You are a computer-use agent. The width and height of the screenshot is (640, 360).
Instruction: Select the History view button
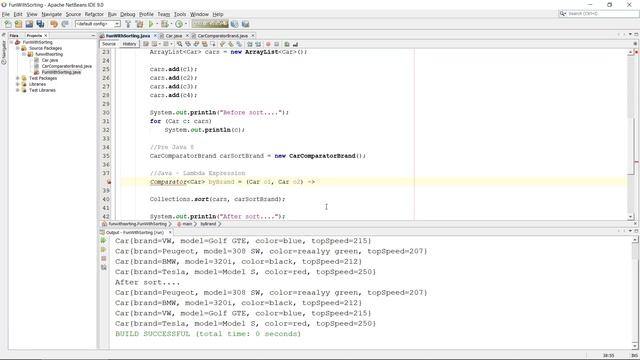tap(129, 44)
